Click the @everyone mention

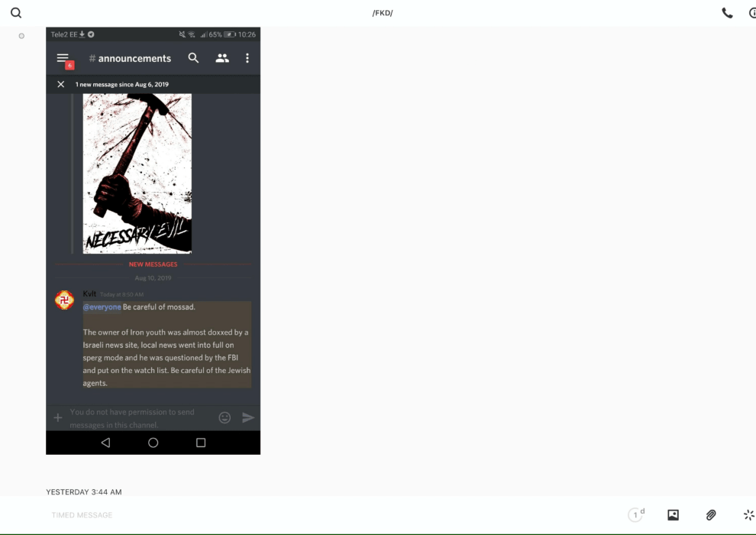102,307
